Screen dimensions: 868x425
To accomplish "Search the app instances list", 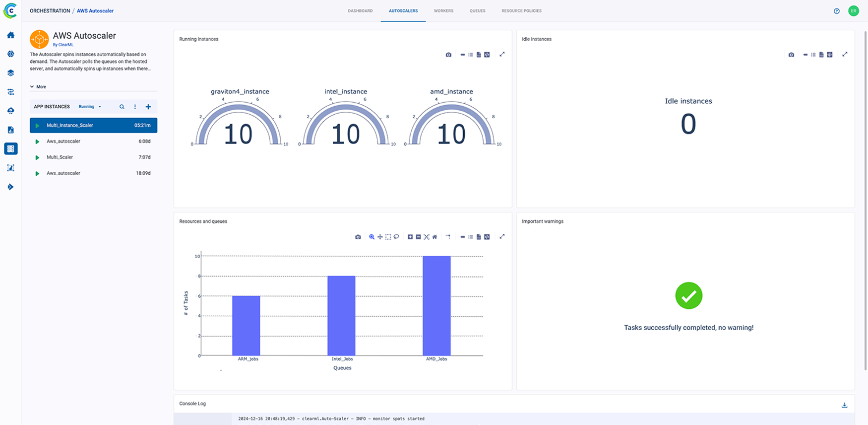I will click(122, 107).
